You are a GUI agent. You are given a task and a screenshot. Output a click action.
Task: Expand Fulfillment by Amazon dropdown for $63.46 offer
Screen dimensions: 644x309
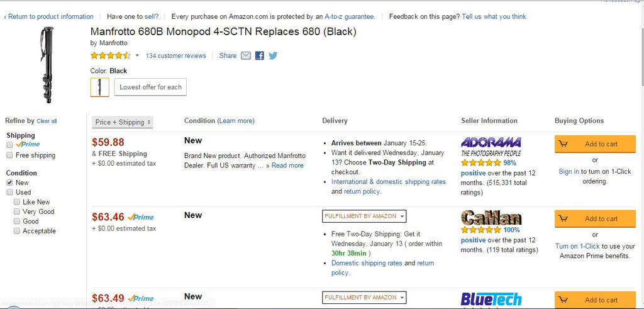coord(364,216)
